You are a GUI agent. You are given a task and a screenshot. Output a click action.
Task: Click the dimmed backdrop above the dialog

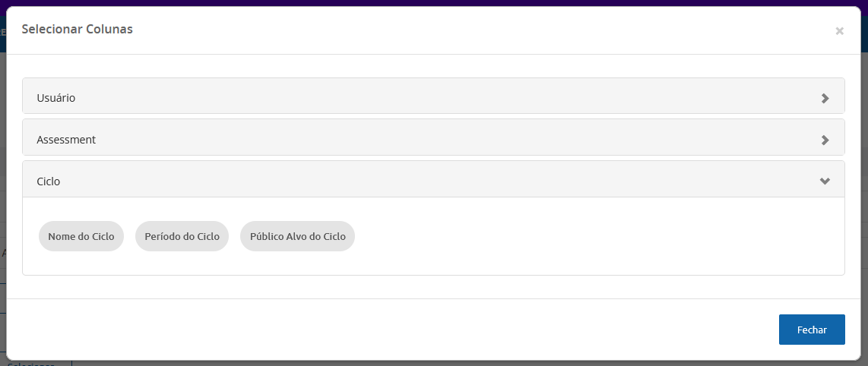(433, 2)
